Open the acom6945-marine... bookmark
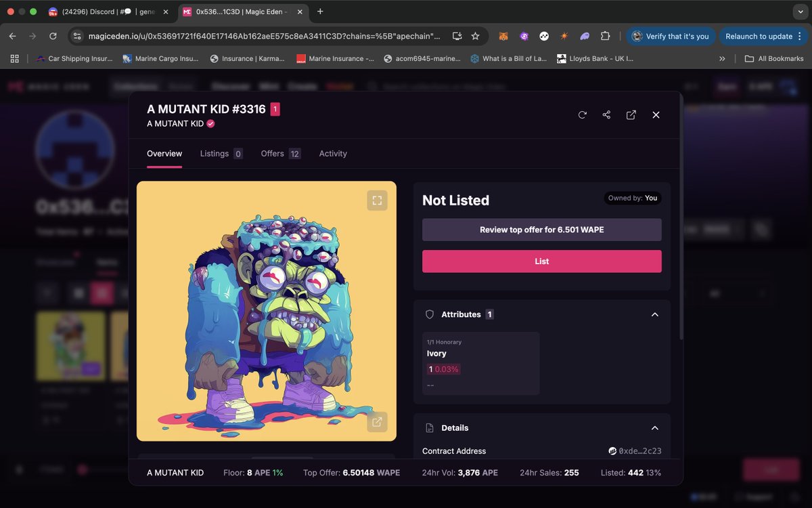Screen dimensions: 812x508 [422, 59]
